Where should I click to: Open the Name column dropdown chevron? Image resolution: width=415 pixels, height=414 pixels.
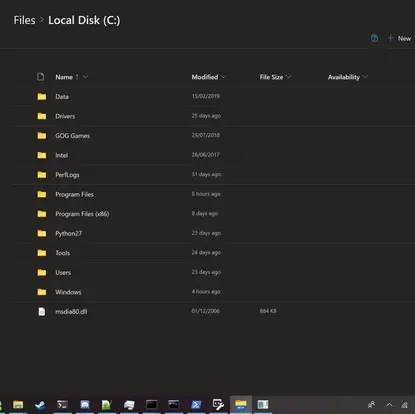(x=85, y=77)
